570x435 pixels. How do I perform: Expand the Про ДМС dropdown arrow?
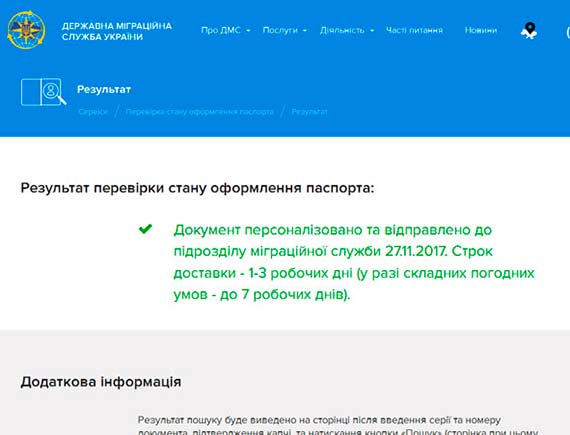point(248,31)
